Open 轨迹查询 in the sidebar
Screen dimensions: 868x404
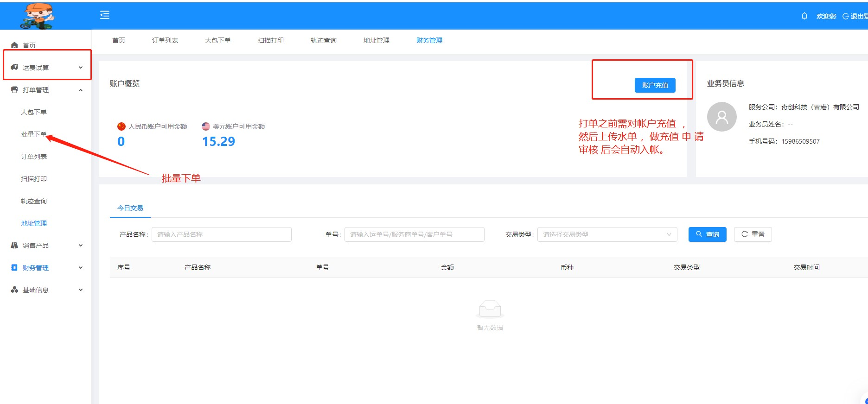(34, 201)
